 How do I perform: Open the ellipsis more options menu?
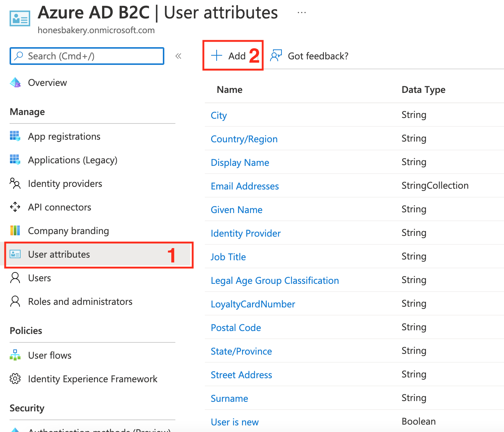(x=302, y=13)
